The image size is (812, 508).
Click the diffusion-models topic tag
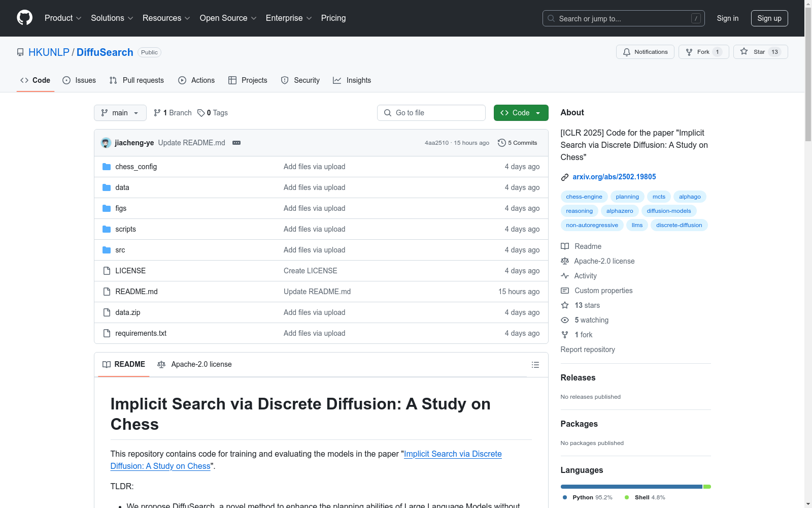tap(669, 211)
